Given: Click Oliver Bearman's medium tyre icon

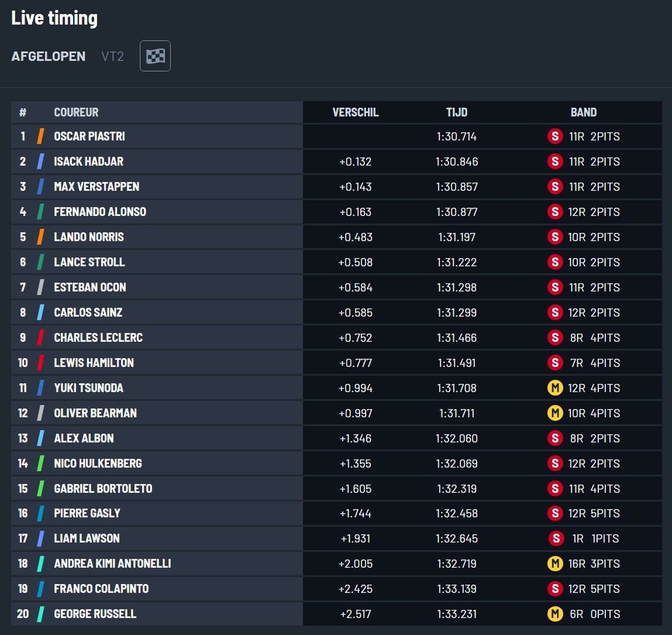Looking at the screenshot, I should 554,413.
